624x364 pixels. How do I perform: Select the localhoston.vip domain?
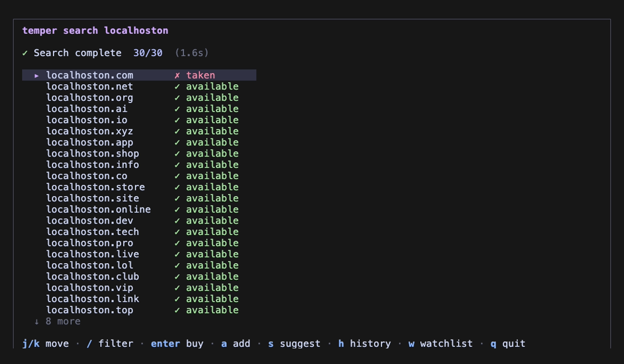click(89, 288)
